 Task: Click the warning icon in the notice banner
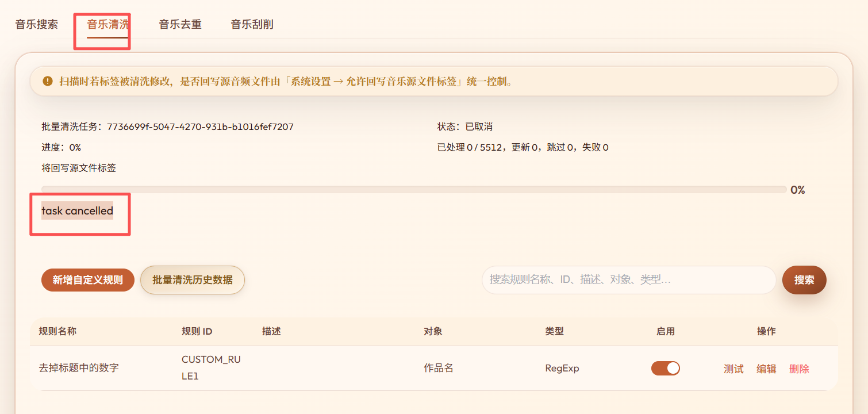pyautogui.click(x=48, y=81)
